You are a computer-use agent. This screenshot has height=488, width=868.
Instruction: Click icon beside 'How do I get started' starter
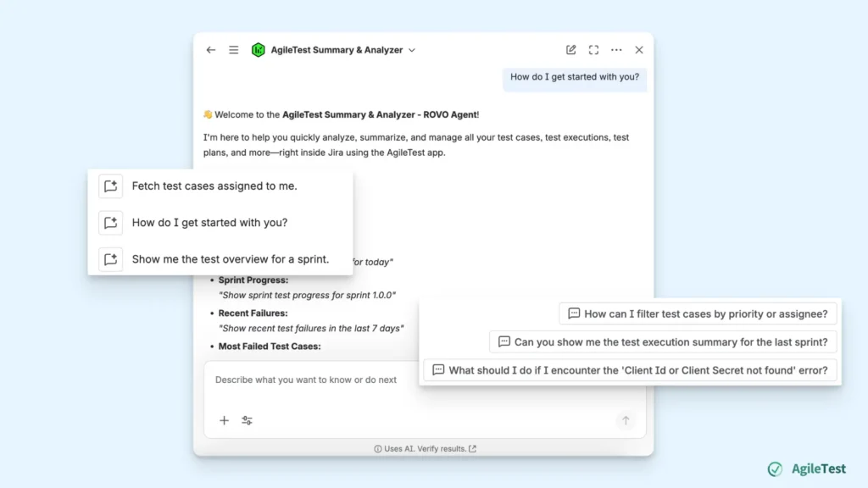[111, 223]
